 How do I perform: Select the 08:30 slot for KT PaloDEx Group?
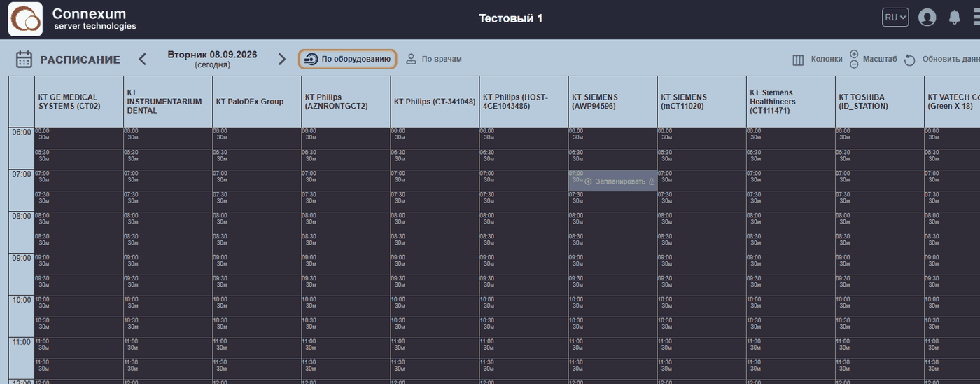coord(257,243)
